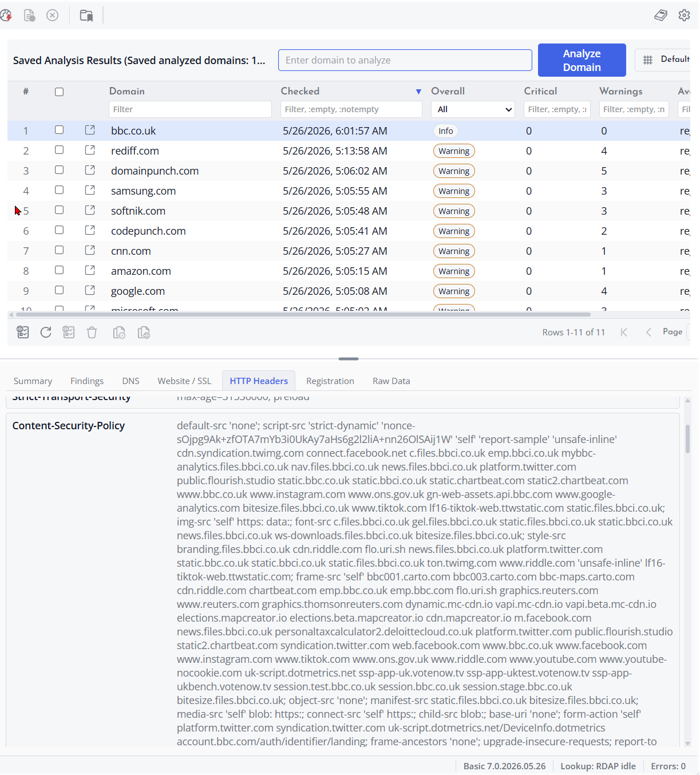Click the trash delete icon below the table
The image size is (700, 775).
pyautogui.click(x=92, y=332)
